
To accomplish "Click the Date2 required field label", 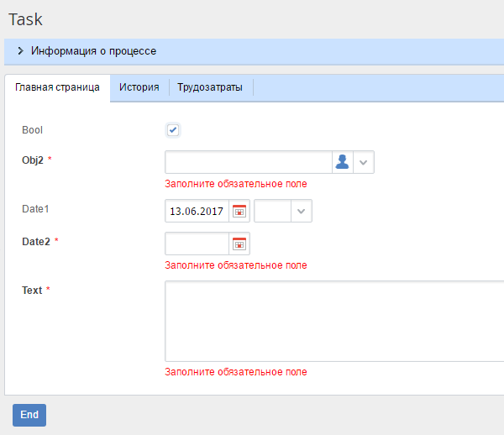I will [36, 241].
